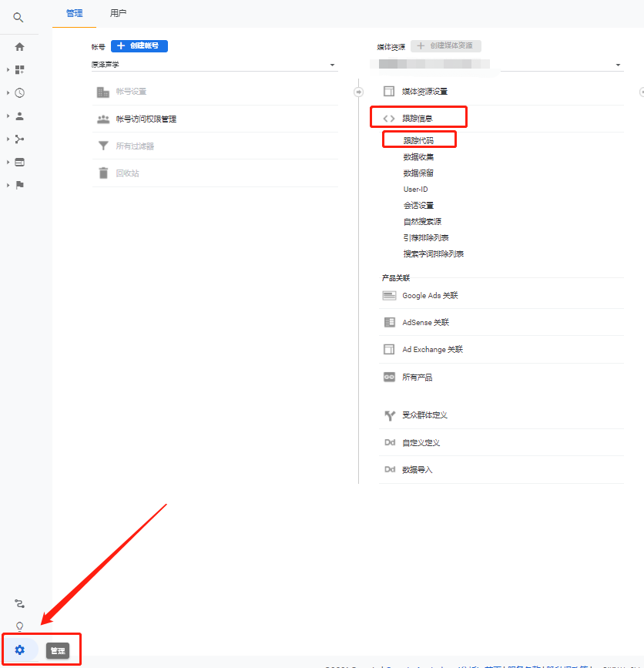Open the Customization dashboard grid icon
This screenshot has height=668, width=644.
19,69
